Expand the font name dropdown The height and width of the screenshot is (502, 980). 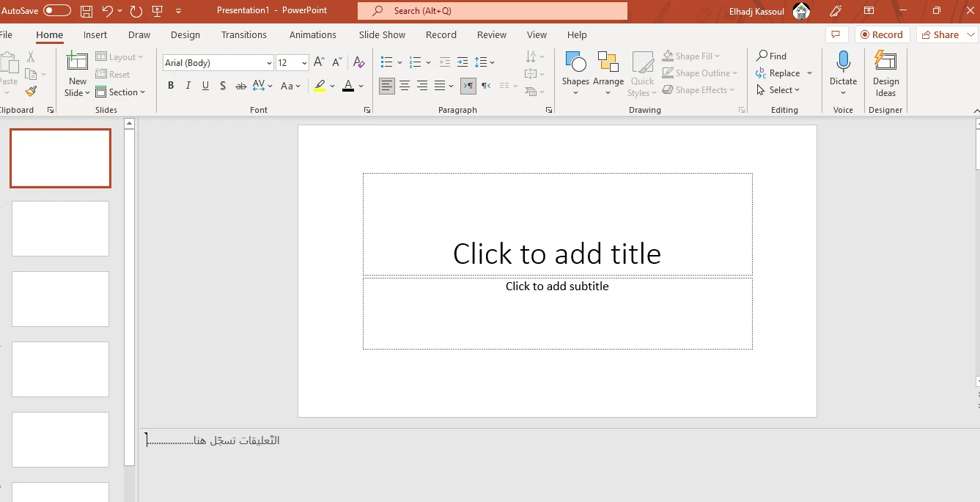269,63
